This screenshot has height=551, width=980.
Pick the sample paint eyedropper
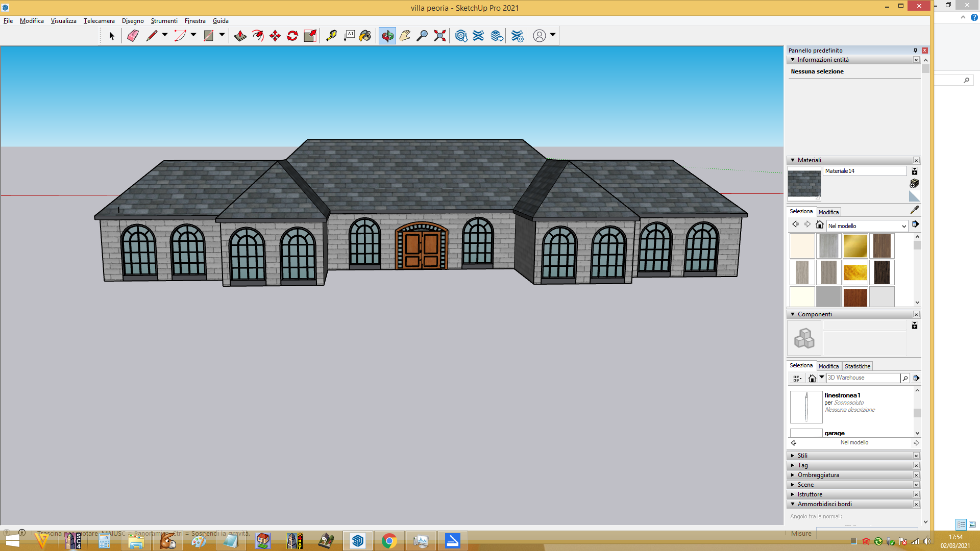[915, 210]
